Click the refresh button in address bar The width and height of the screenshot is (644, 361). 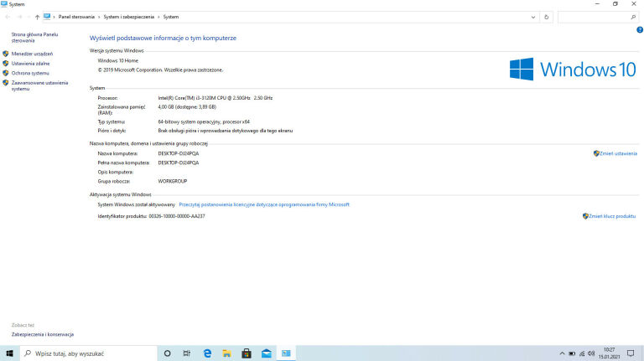[546, 18]
